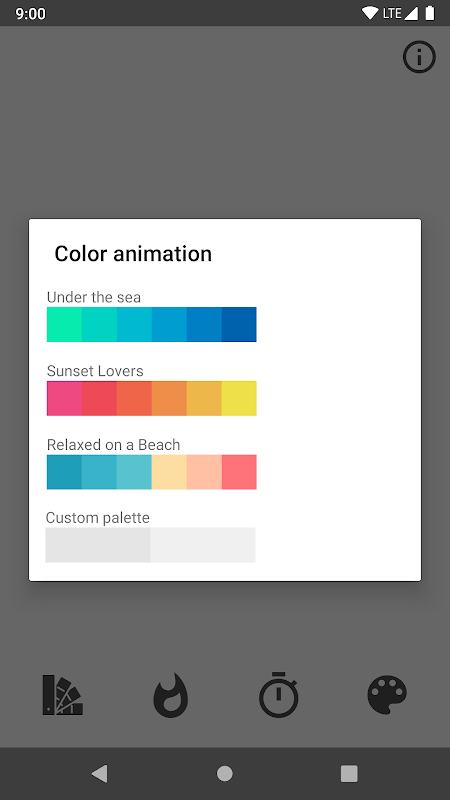The width and height of the screenshot is (450, 800).
Task: Pick the yellow Sunset Lovers swatch
Action: tap(239, 398)
